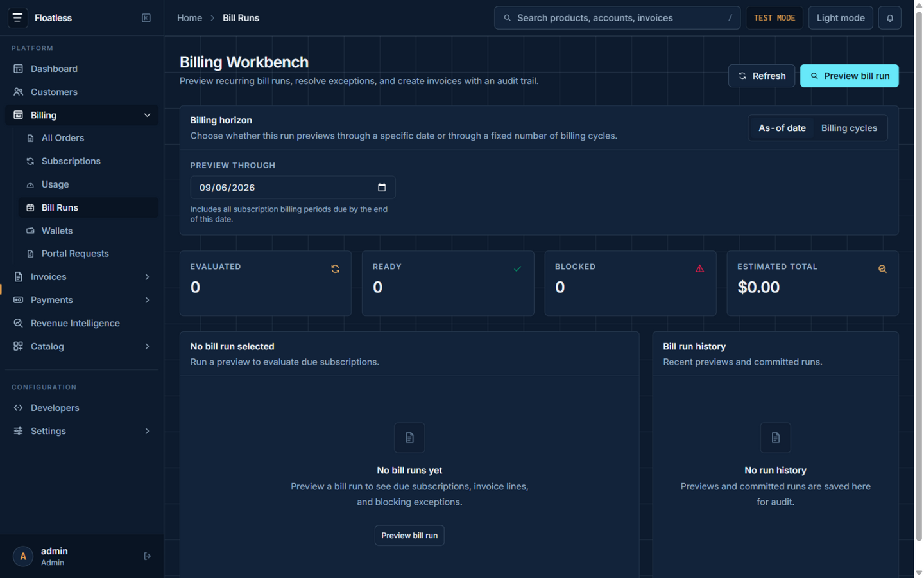
Task: Select the Billing cycles horizon option
Action: [x=848, y=128]
